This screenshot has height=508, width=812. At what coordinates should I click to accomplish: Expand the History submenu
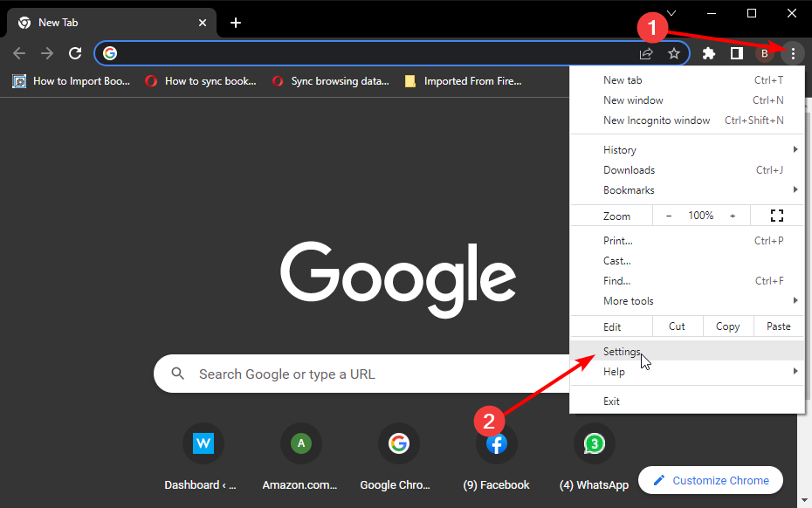tap(687, 150)
